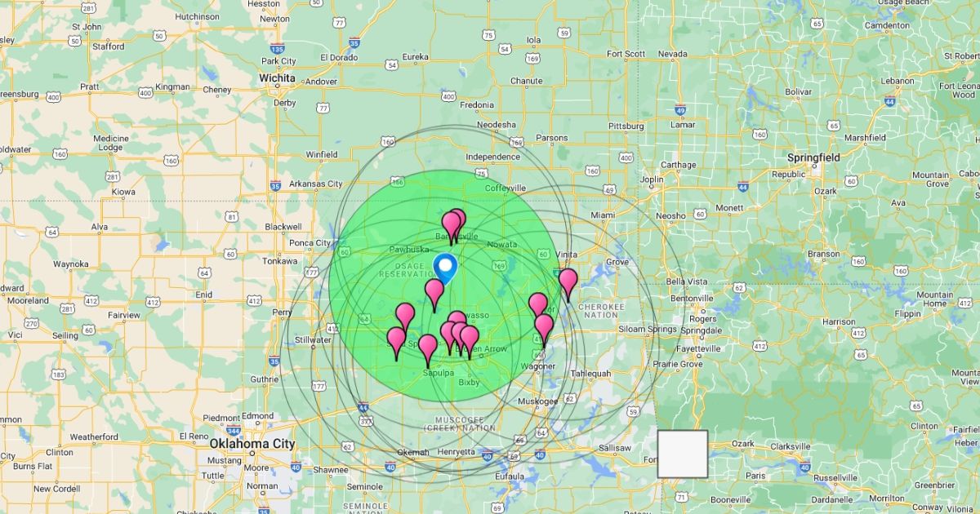Click the Neosho label
Screen dimensions: 980x514
coord(670,215)
